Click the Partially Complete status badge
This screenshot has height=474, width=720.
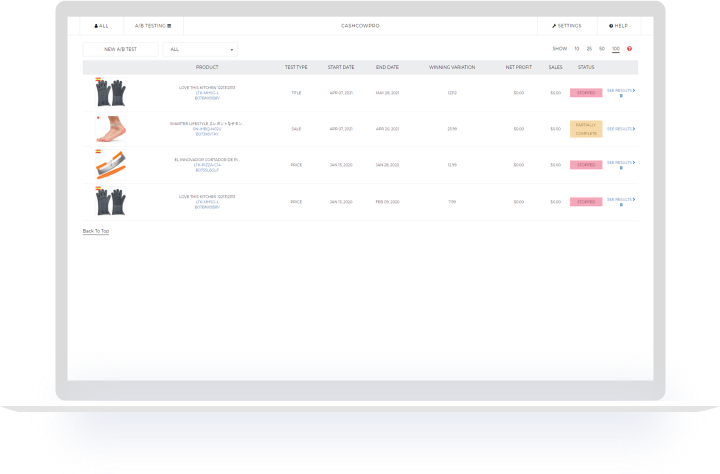click(x=586, y=129)
